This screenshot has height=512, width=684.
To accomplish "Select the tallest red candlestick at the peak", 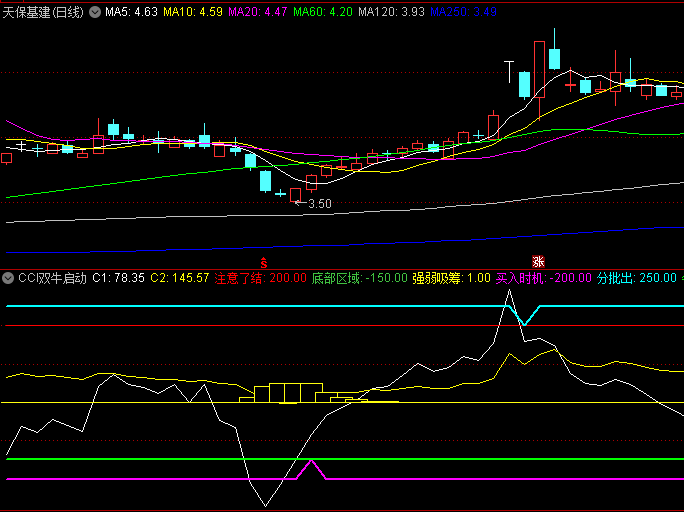I will (x=540, y=68).
